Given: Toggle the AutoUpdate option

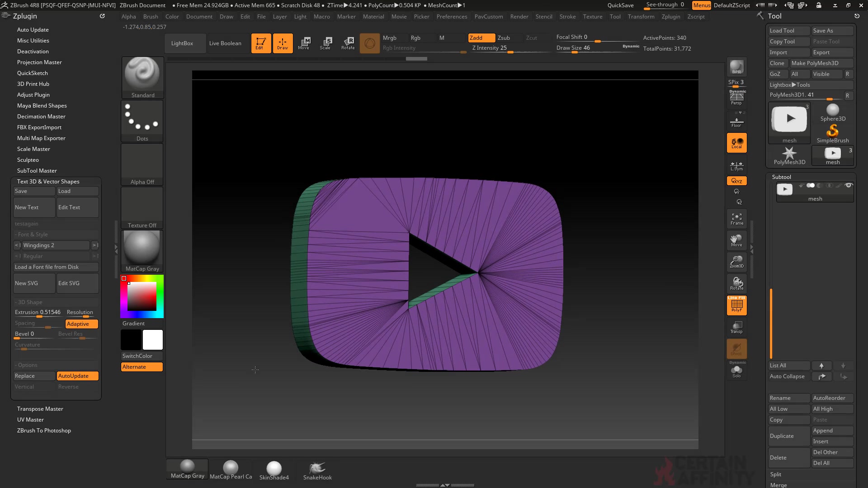Looking at the screenshot, I should (x=78, y=376).
